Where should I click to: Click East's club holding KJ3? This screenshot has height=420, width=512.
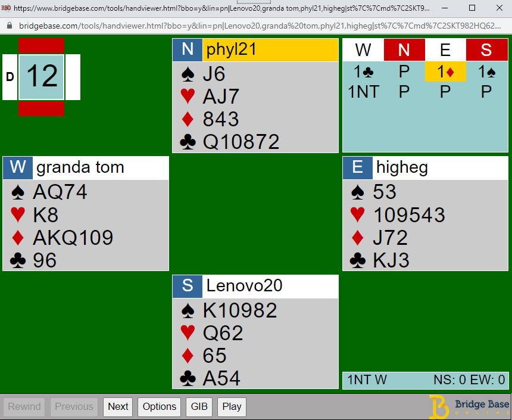point(391,260)
